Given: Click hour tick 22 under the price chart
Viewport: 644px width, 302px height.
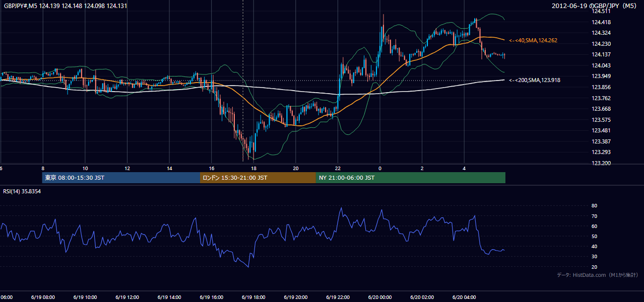Looking at the screenshot, I should 338,169.
